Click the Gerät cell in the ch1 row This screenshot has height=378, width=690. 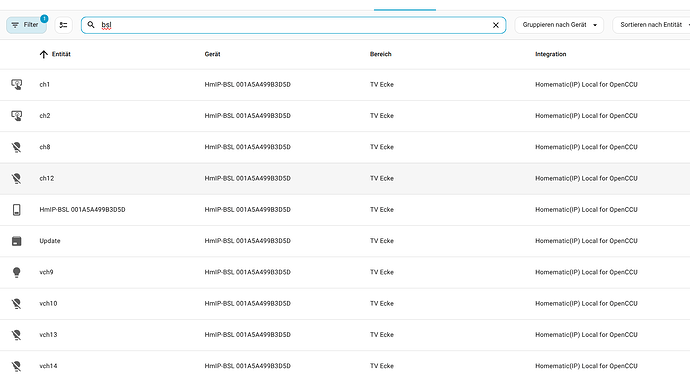(x=247, y=84)
